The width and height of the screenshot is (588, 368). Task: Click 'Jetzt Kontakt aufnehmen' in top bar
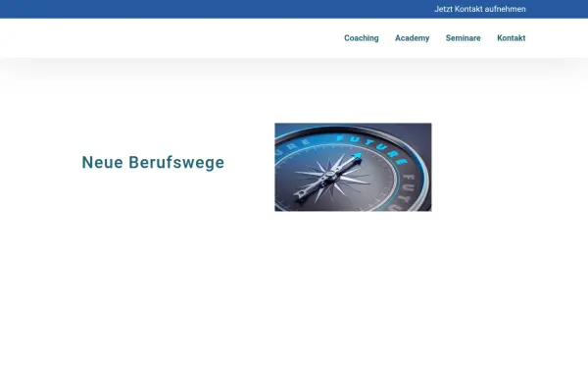480,9
